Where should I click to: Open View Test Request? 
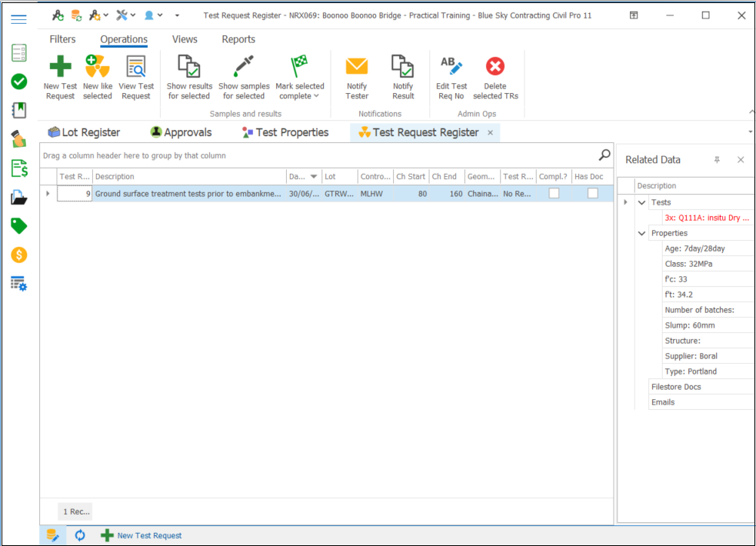click(136, 68)
